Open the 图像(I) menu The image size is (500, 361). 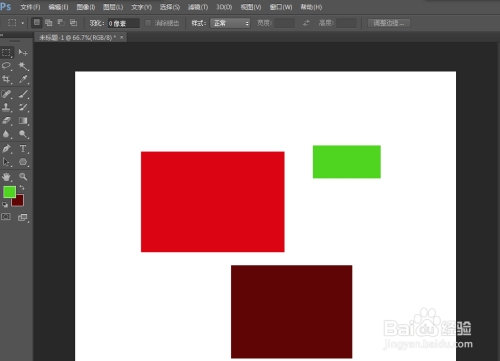click(86, 7)
